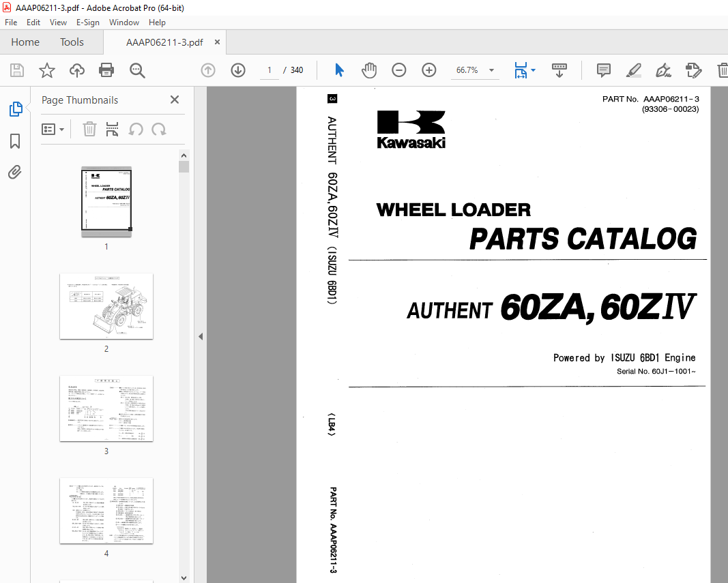
Task: Click the trash icon in main toolbar
Action: (723, 70)
